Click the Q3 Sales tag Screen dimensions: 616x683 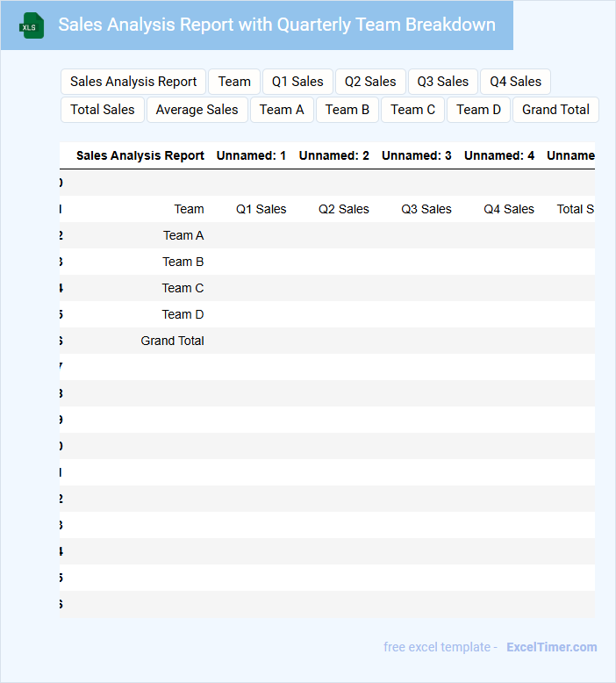443,82
